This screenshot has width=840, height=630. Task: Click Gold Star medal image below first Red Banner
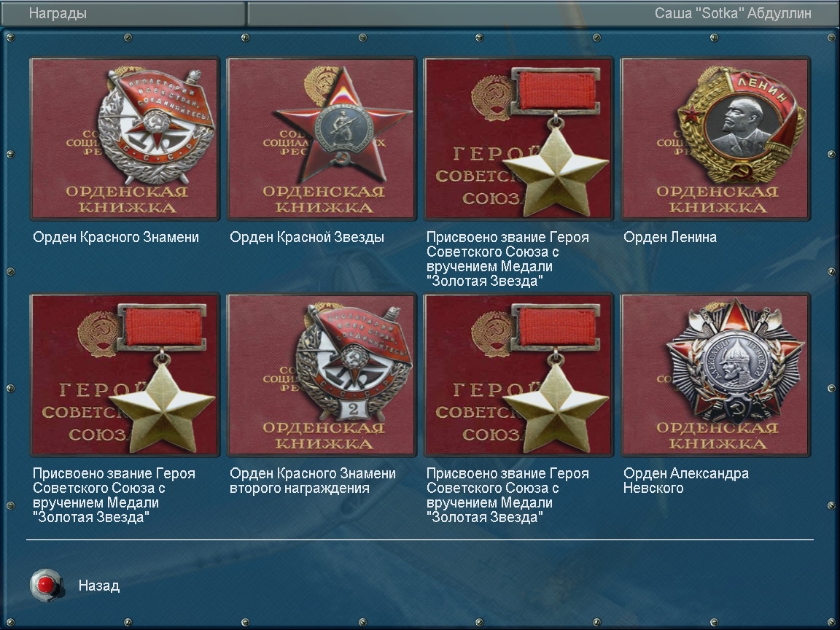tap(125, 375)
